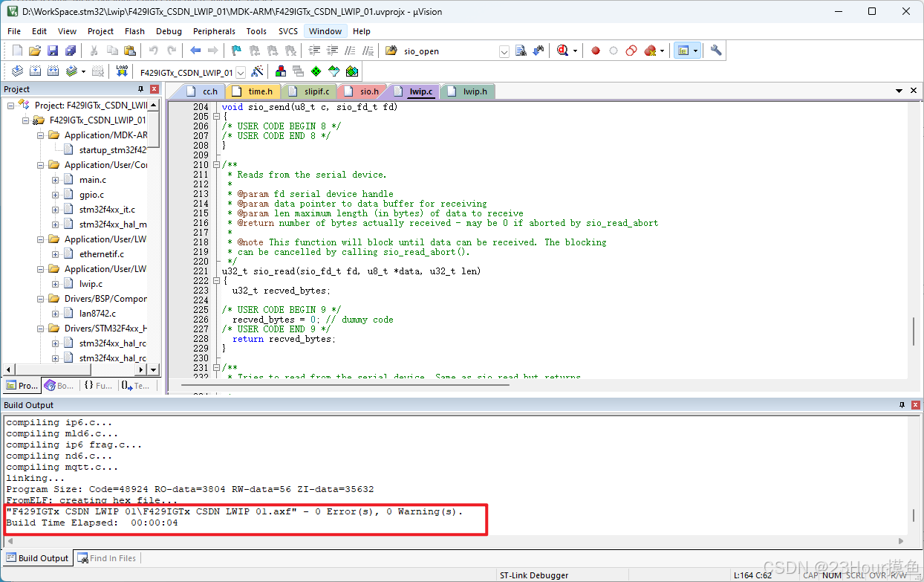Viewport: 924px width, 582px height.
Task: Collapse the code block at line 210
Action: pos(215,164)
